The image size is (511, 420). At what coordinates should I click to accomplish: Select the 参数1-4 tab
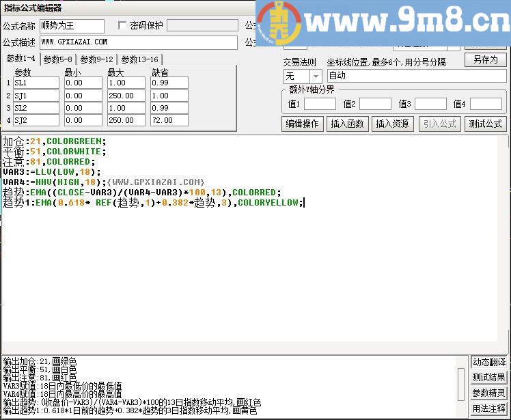tap(20, 59)
